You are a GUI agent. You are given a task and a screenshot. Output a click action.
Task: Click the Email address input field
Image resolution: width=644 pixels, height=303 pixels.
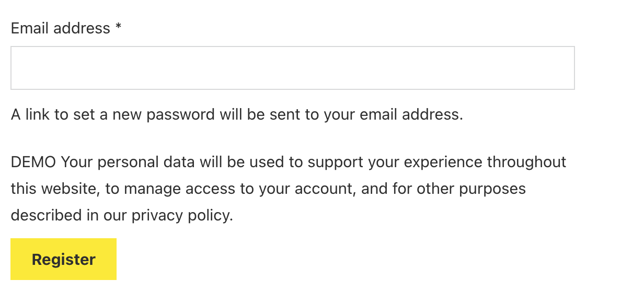292,68
